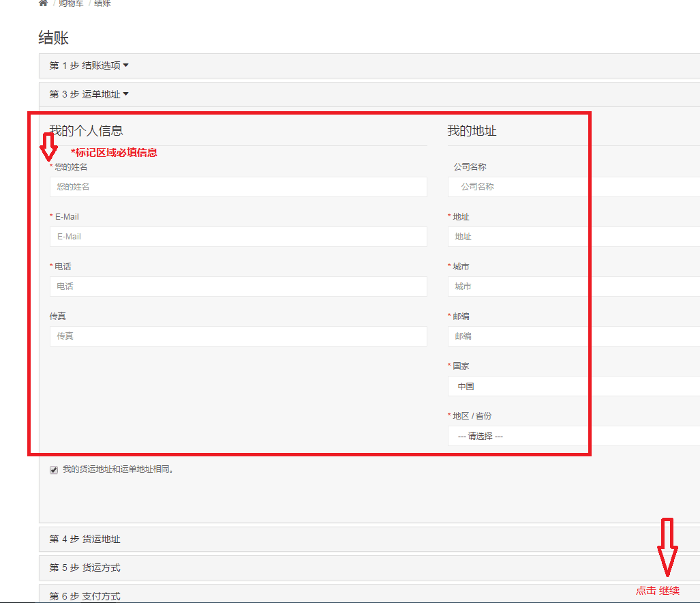700x603 pixels.
Task: Open 第 6 步 支付方式 panel
Action: tap(85, 595)
